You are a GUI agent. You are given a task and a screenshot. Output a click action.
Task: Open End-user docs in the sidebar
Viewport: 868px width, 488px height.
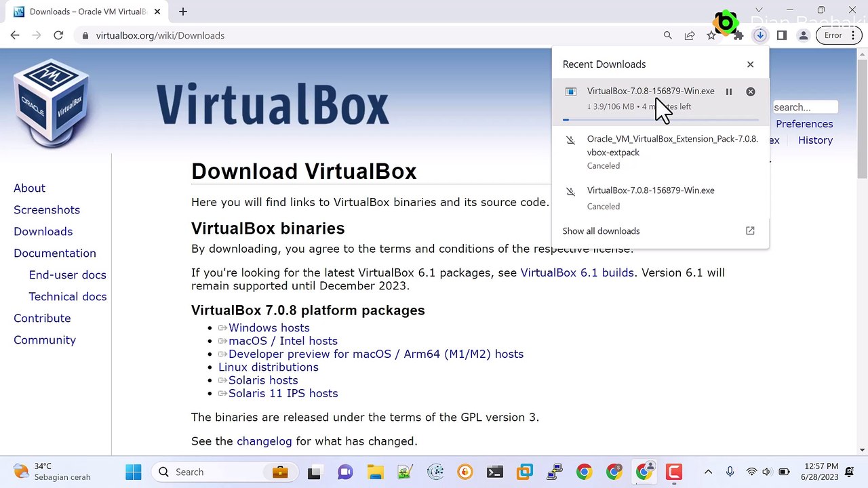[67, 275]
